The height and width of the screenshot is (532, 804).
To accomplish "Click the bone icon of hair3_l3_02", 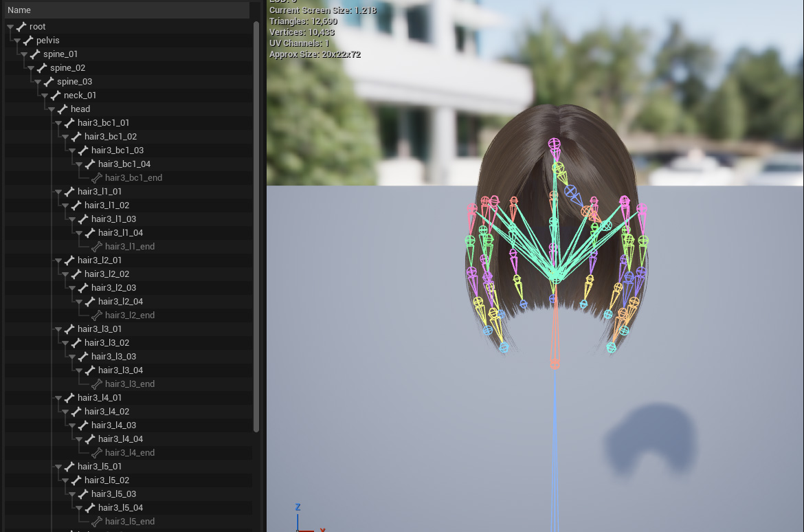I will (76, 343).
